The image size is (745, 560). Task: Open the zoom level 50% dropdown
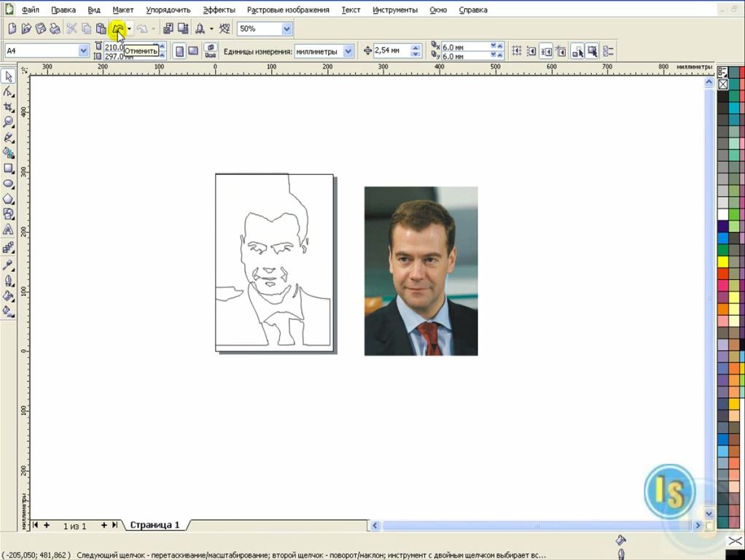point(286,29)
